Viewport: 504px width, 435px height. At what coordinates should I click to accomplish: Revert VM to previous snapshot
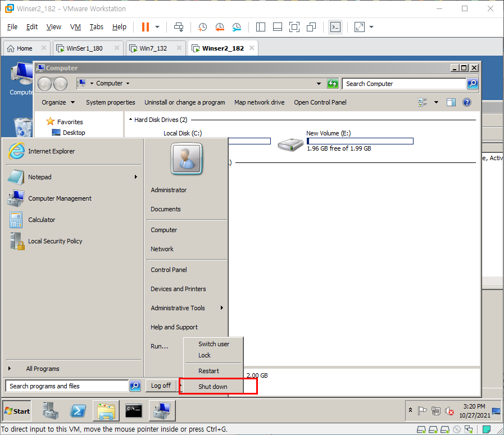pos(220,27)
